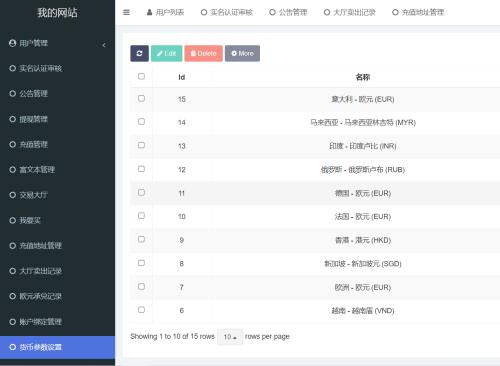Switch to the 实名认证审核 top tab
This screenshot has width=500, height=366.
pyautogui.click(x=227, y=12)
